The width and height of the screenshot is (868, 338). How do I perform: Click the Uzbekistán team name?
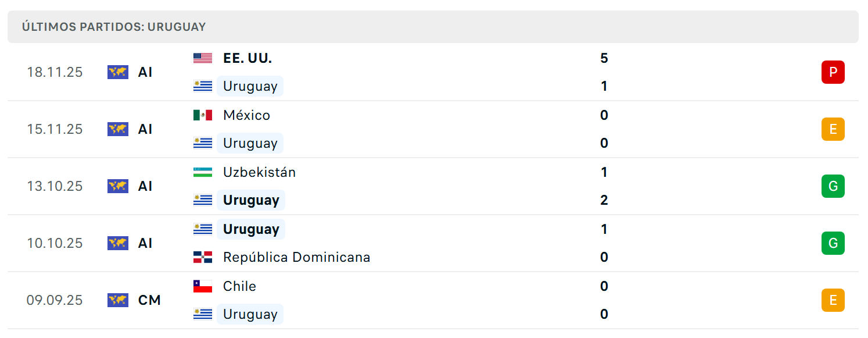(259, 172)
